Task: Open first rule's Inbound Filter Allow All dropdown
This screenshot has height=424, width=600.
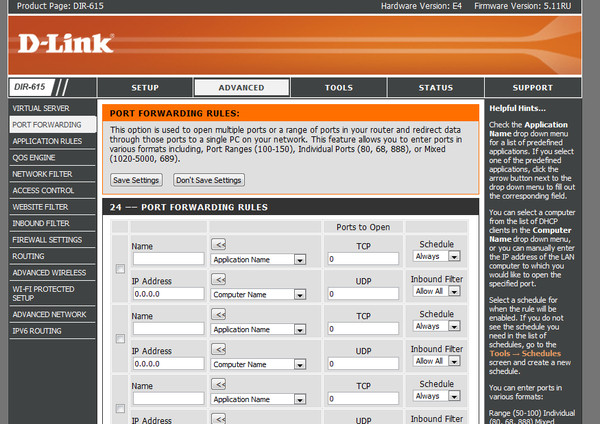Action: pos(437,291)
